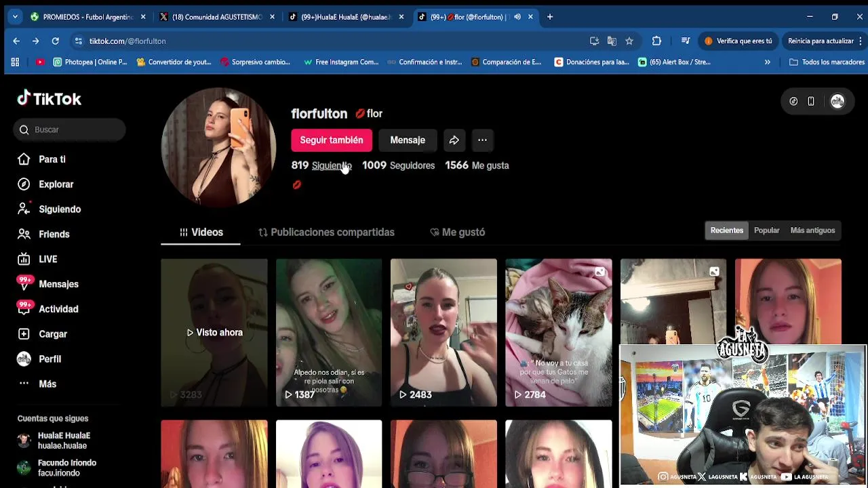Switch to PROMIEDOS Futbol Argentino tab
The image size is (868, 488).
click(x=87, y=17)
